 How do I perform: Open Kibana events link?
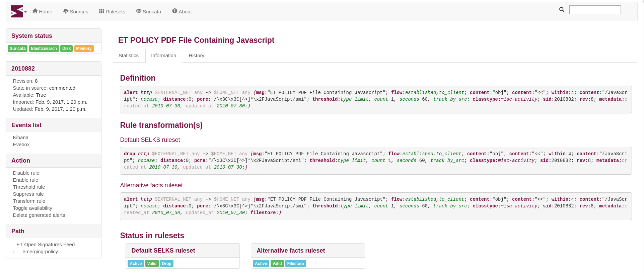(21, 137)
